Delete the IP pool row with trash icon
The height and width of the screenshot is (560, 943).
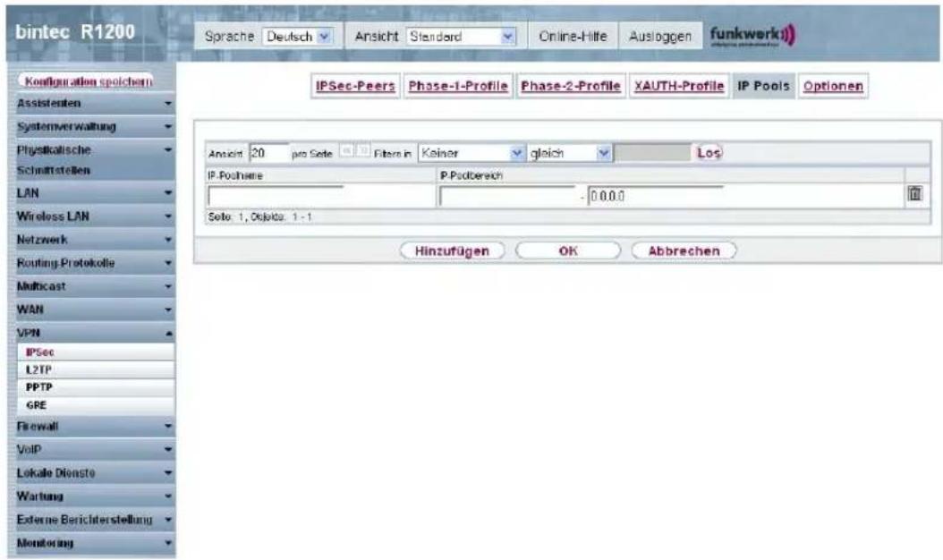tap(914, 194)
